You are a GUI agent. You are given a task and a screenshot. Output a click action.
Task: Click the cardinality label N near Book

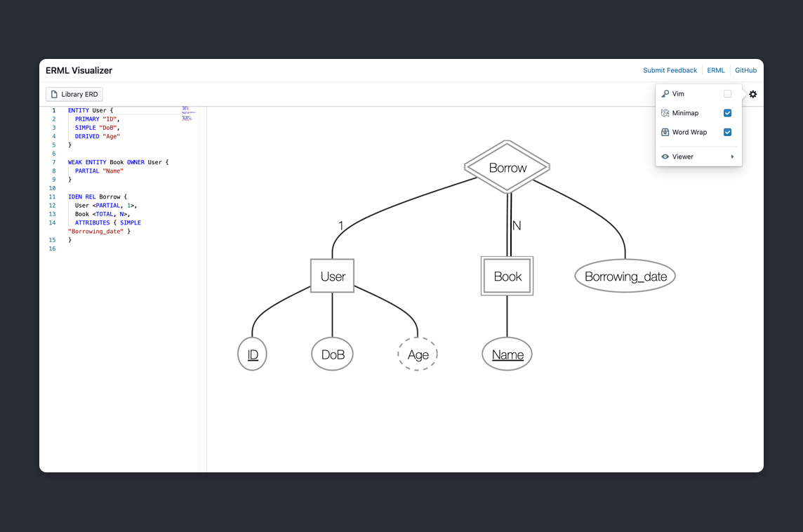pyautogui.click(x=517, y=225)
